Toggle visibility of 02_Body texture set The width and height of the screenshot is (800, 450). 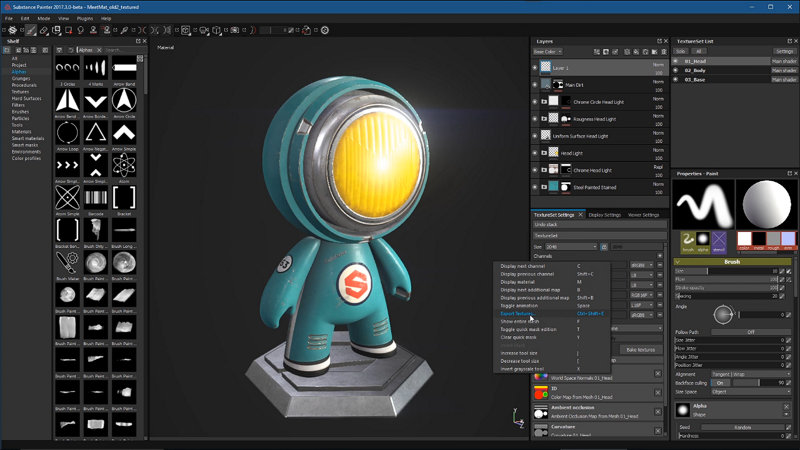[x=676, y=70]
